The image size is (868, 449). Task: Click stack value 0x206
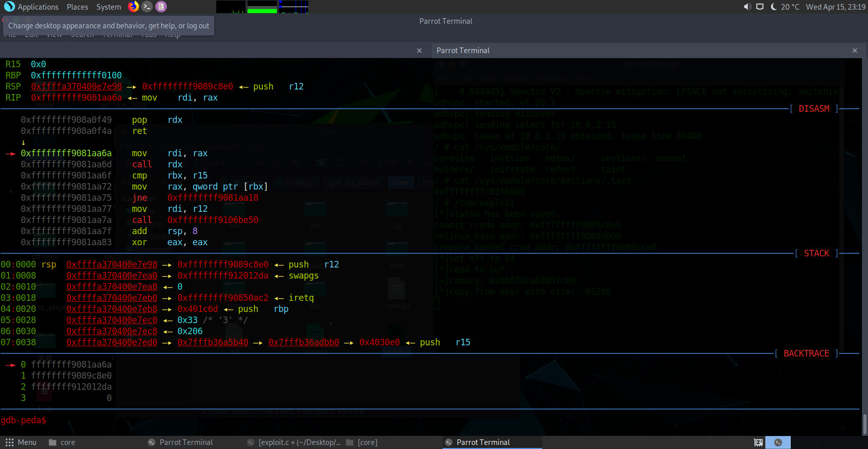(x=190, y=331)
